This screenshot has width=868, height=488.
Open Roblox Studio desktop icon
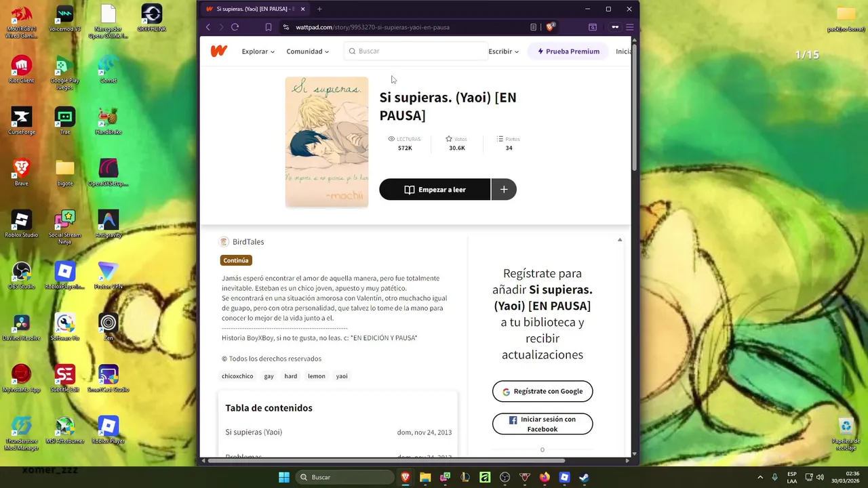coord(21,224)
